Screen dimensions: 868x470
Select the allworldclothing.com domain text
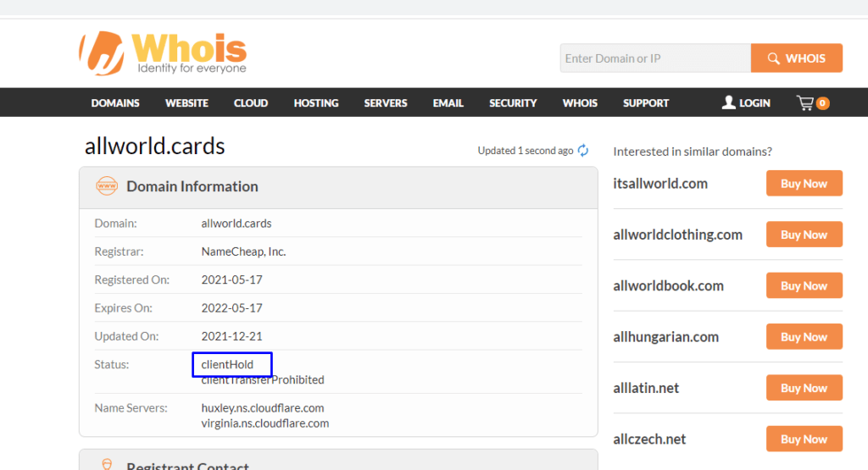677,235
